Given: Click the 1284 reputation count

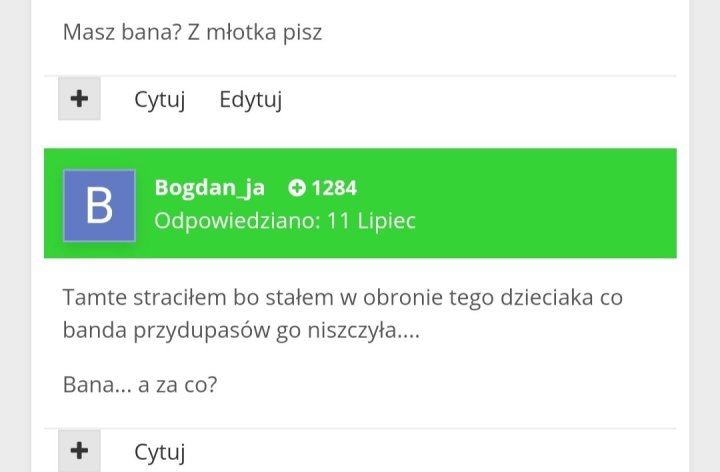Looking at the screenshot, I should point(334,188).
